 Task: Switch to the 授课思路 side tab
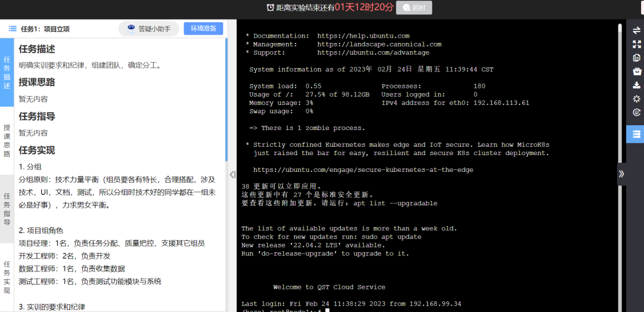click(7, 141)
